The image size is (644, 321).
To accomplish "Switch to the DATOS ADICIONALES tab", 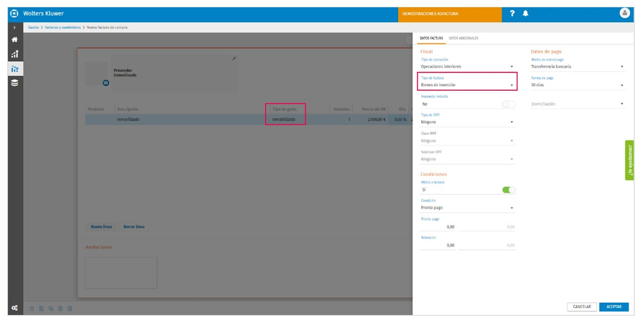I will point(463,38).
